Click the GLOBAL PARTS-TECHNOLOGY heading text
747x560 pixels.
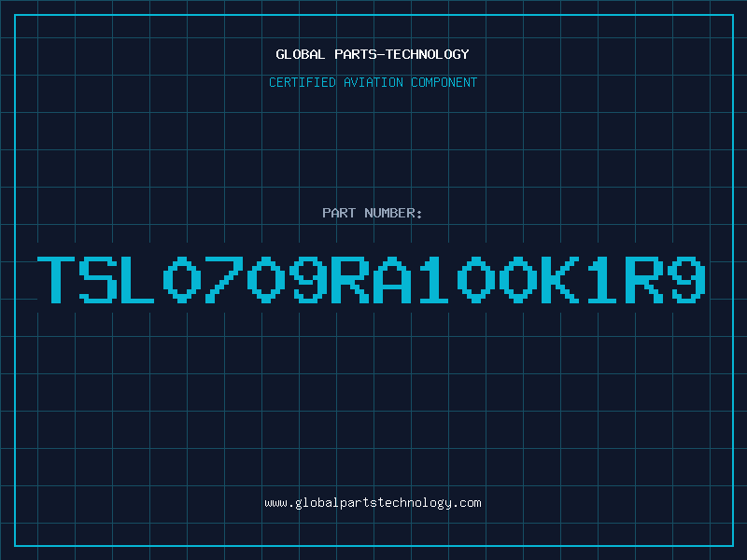coord(373,54)
